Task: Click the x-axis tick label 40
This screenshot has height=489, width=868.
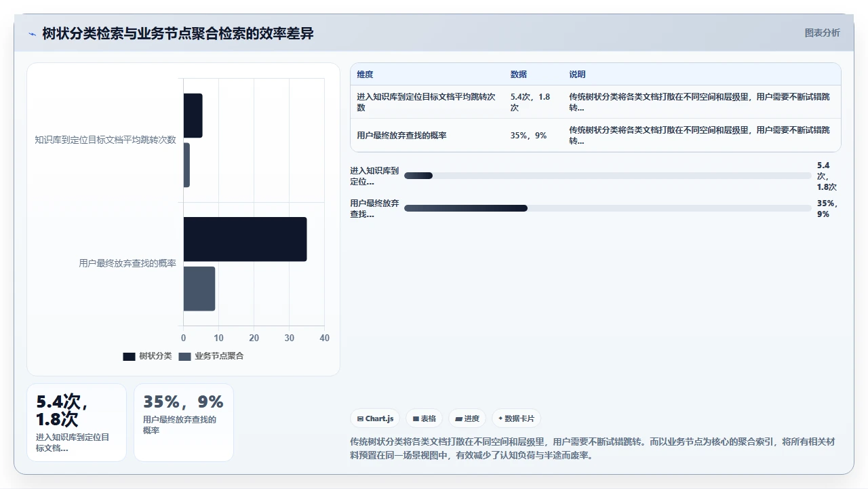Action: [325, 338]
